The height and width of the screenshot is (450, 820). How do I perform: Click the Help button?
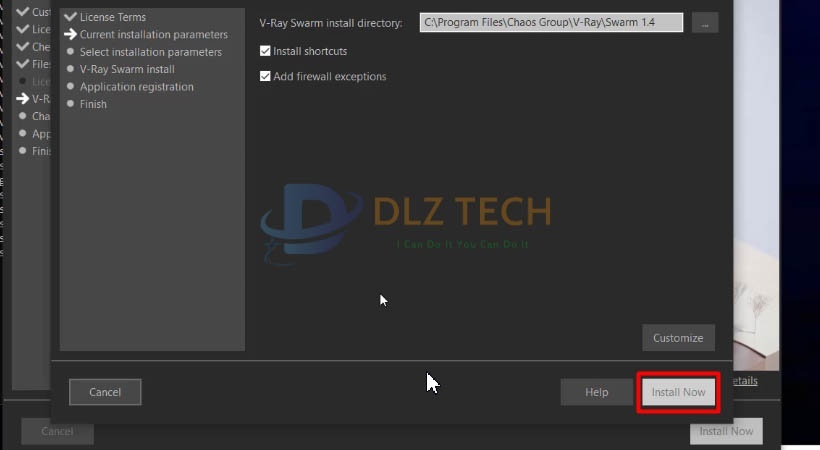point(596,392)
